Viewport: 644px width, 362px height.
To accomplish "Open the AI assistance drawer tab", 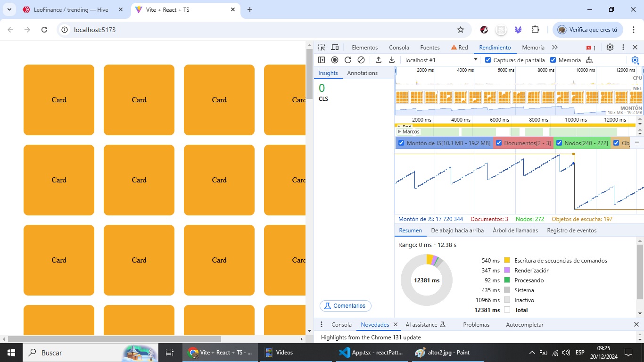I will (x=425, y=324).
